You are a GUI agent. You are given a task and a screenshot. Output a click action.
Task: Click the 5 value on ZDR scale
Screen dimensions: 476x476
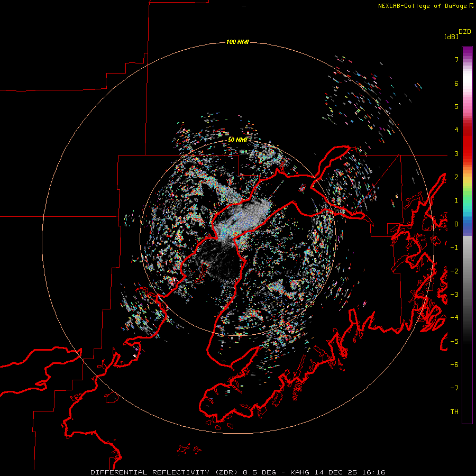point(456,106)
